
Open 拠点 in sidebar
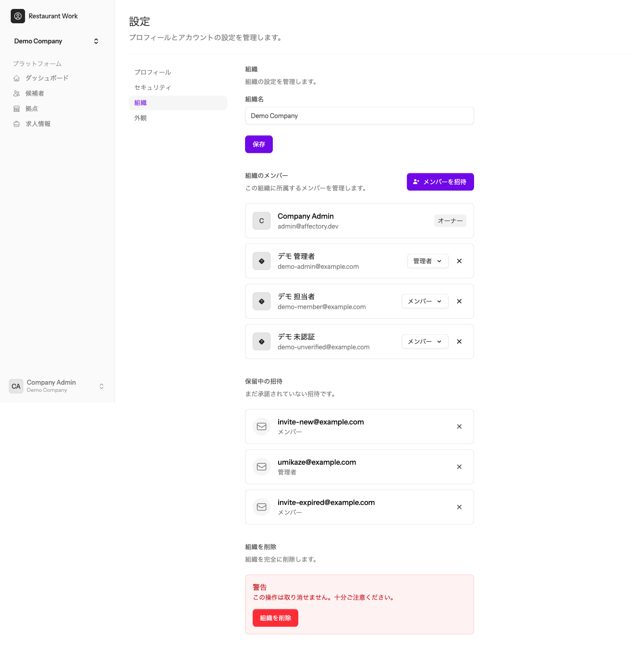point(57,109)
